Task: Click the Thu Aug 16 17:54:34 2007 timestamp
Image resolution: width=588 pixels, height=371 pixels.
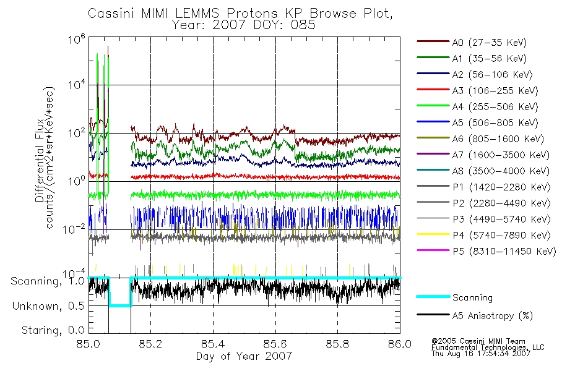Action: click(x=481, y=354)
